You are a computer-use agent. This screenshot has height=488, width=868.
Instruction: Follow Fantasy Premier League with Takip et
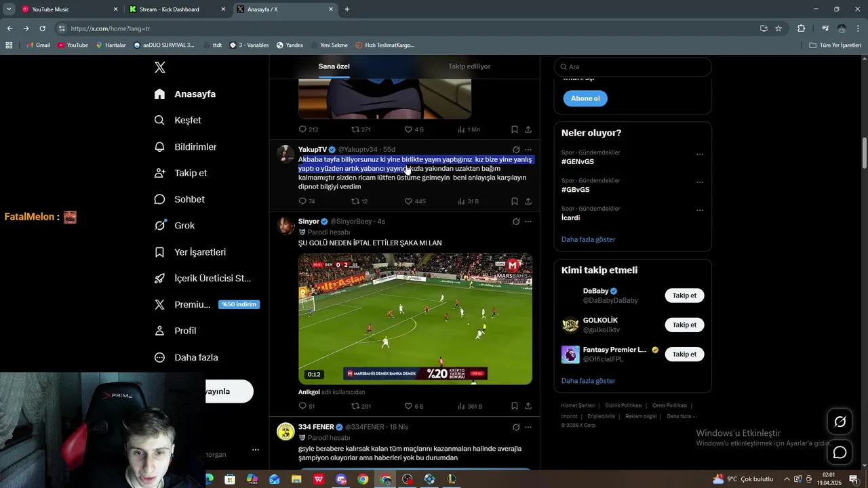pyautogui.click(x=684, y=354)
